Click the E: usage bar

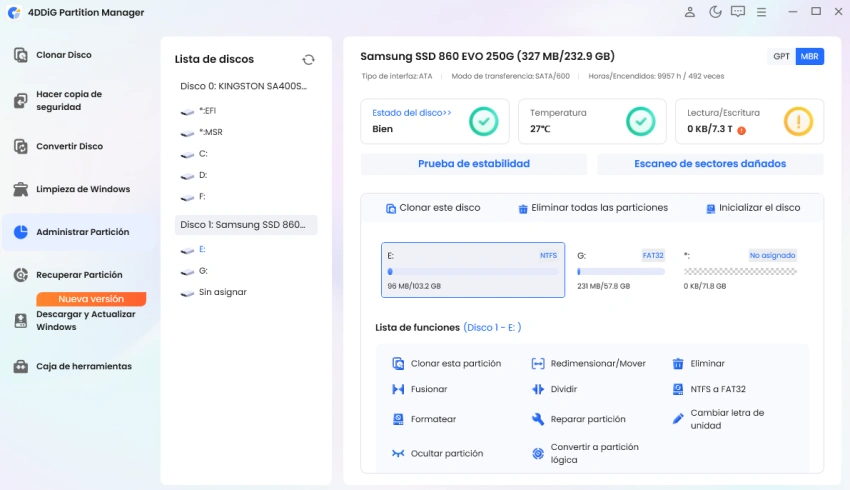click(x=473, y=272)
